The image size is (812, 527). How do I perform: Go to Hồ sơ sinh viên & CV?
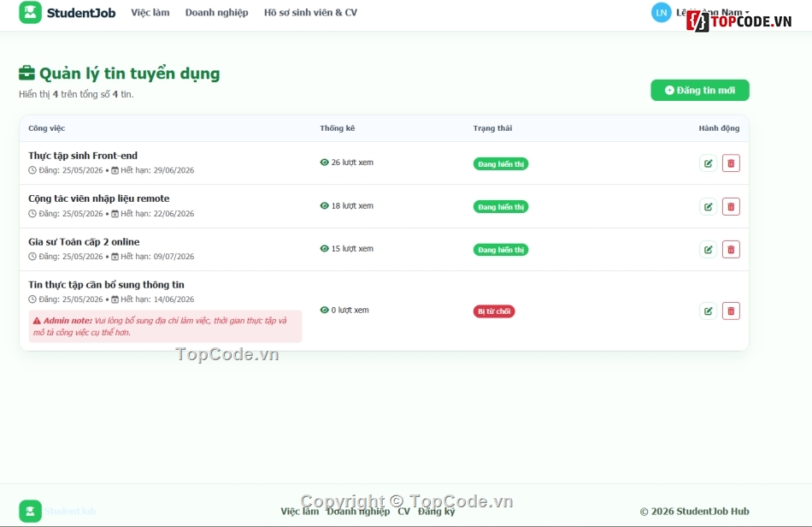click(x=311, y=13)
